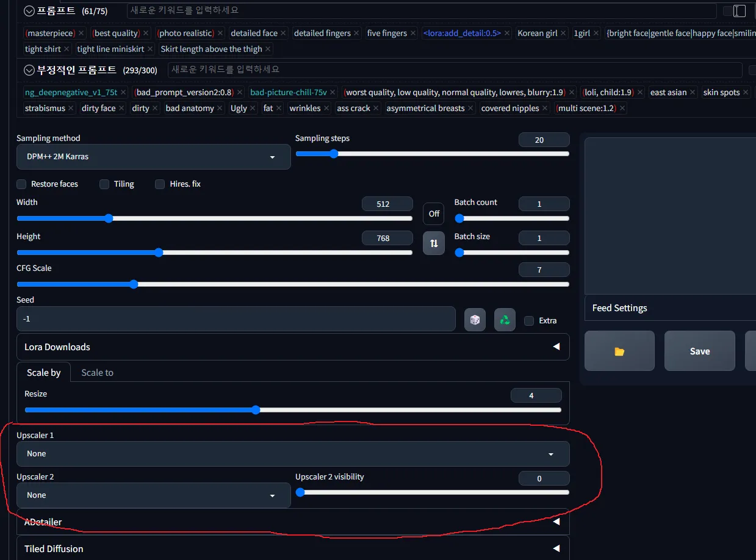Swap width and height with the arrows icon
This screenshot has width=756, height=560.
click(x=434, y=243)
